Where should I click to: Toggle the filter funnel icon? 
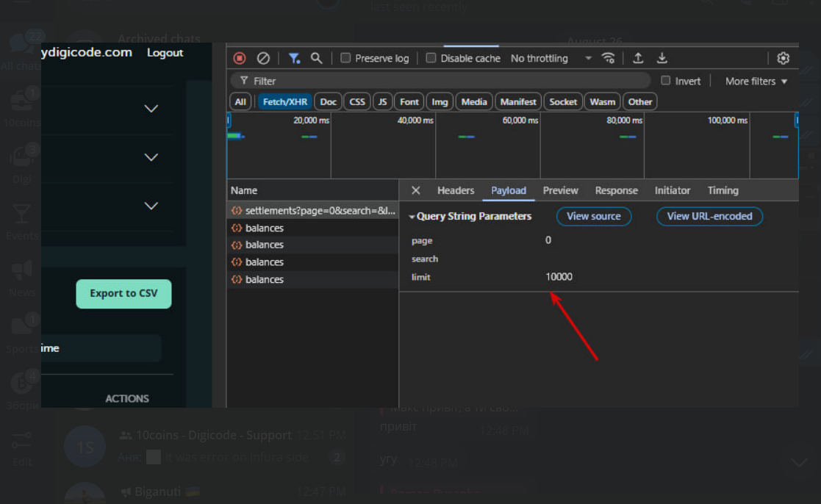click(x=294, y=58)
